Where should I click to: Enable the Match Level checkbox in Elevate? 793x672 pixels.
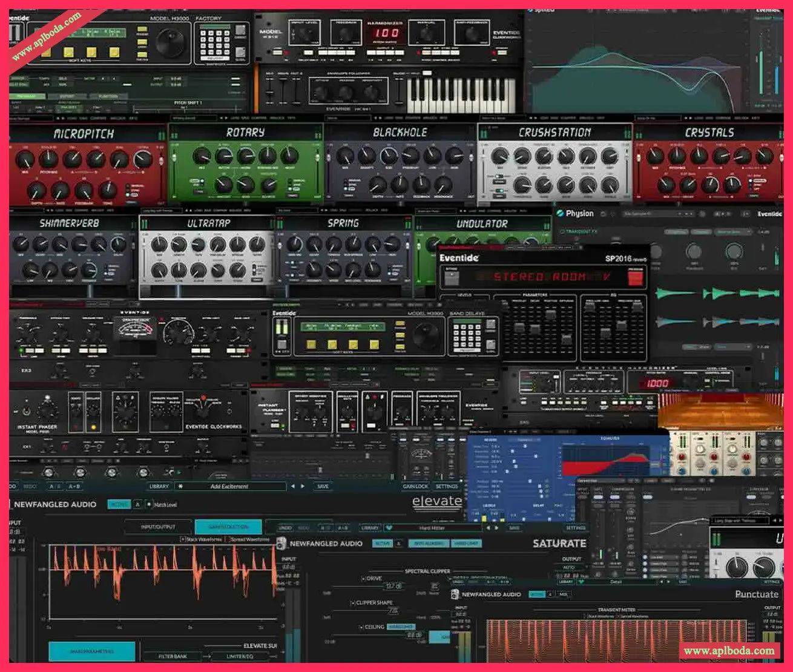[x=150, y=504]
